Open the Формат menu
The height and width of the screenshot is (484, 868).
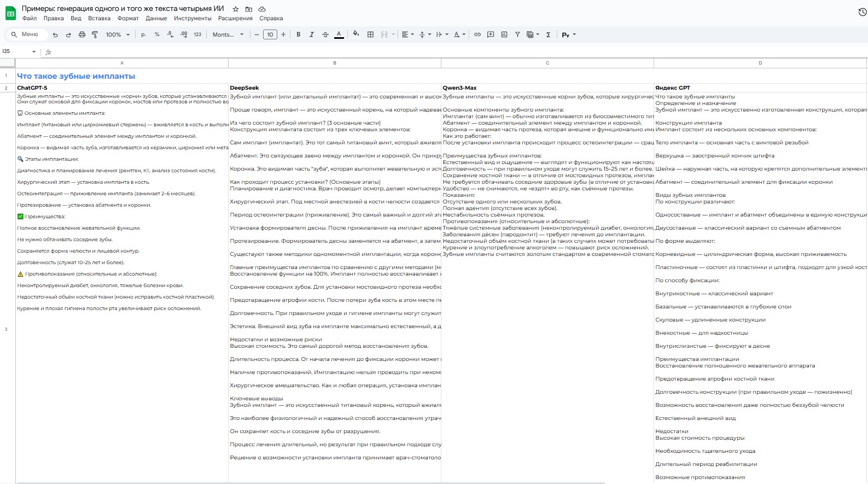(x=128, y=18)
